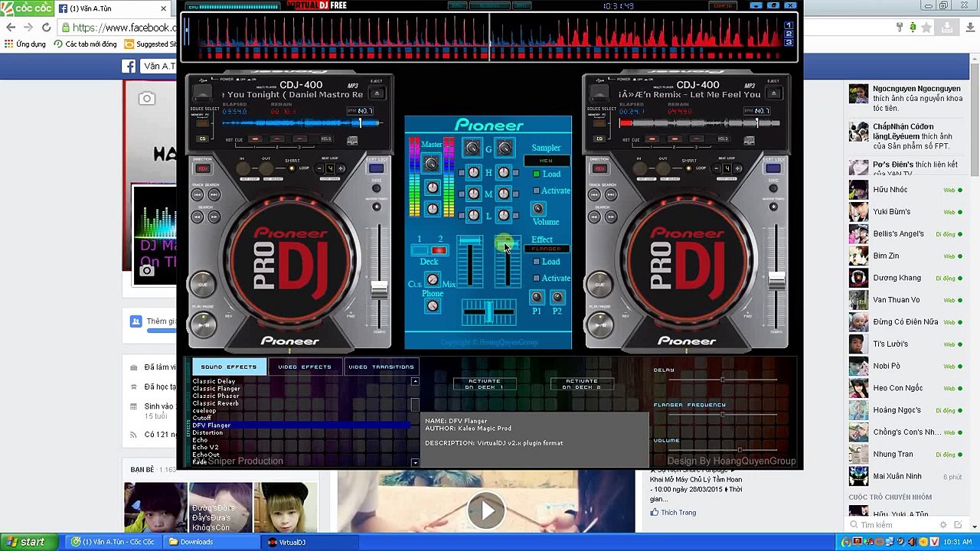Toggle BEAT LOCK on the left deck
Screen dimensions: 980x551
tap(377, 168)
